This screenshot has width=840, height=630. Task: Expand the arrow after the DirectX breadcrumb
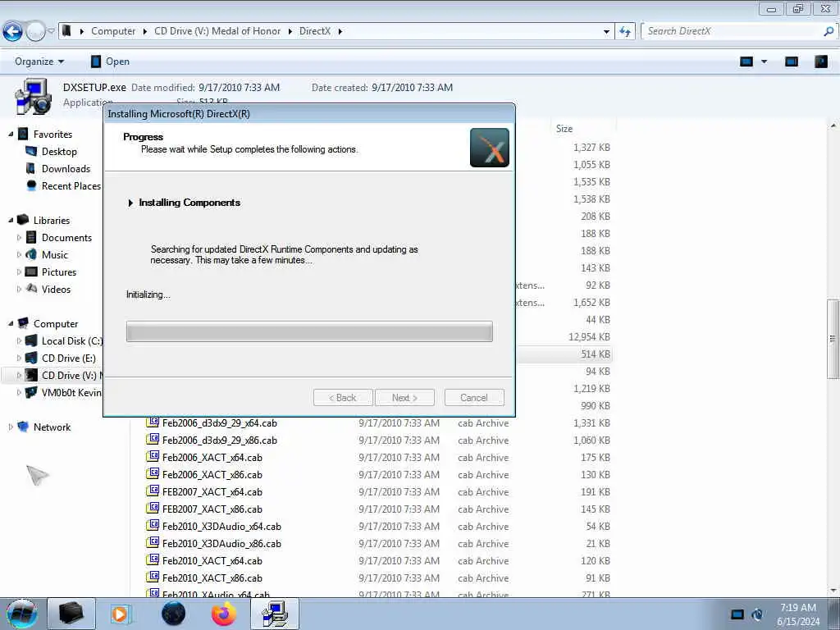[340, 32]
